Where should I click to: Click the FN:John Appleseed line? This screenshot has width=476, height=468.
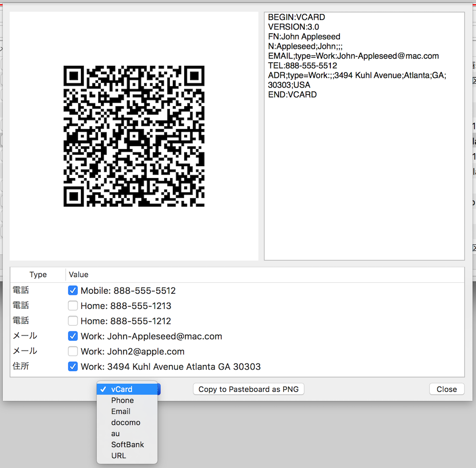pyautogui.click(x=304, y=37)
